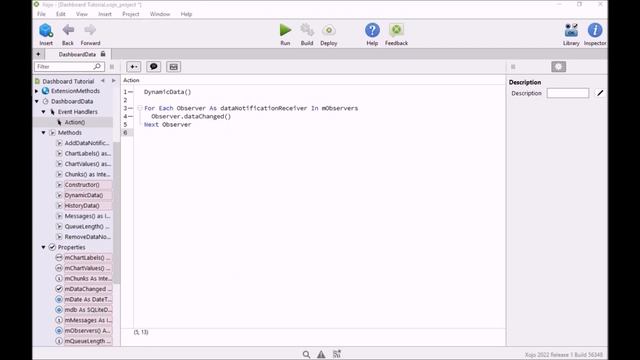
Task: Open the View menu
Action: (x=82, y=14)
